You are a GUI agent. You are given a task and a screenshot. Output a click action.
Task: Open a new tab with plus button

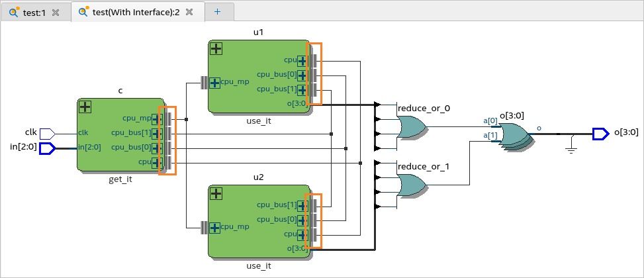point(218,12)
